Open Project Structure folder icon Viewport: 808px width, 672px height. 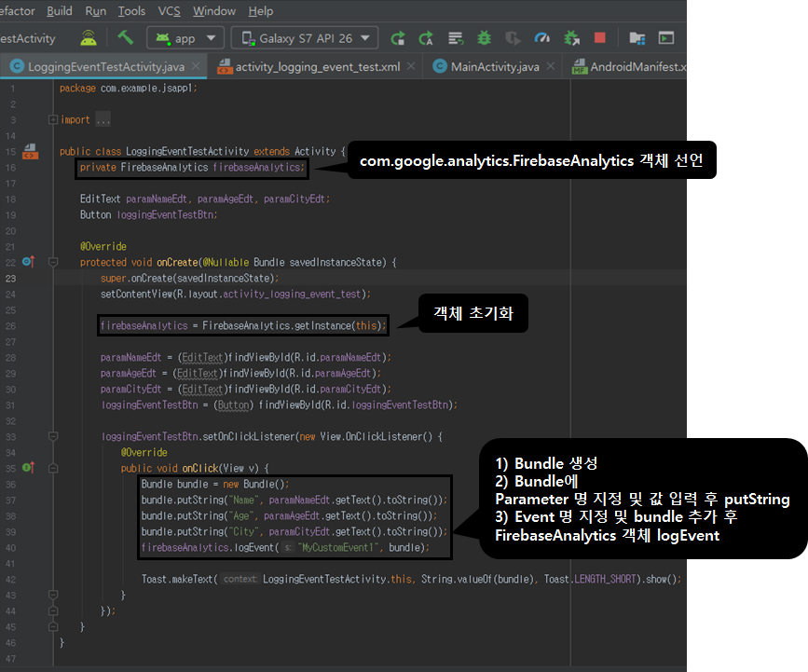637,38
